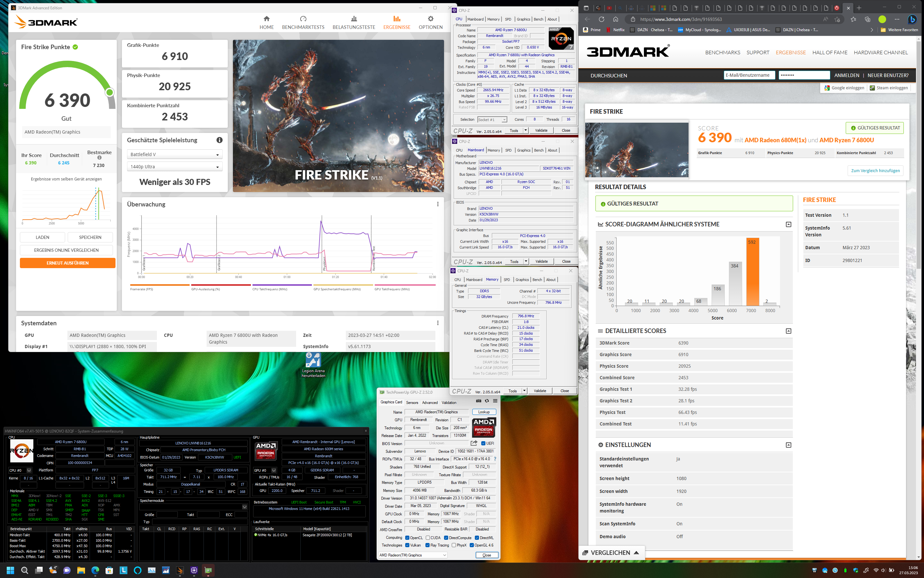This screenshot has height=578, width=924.
Task: Open browser tab actions menu icon
Action: pos(586,8)
